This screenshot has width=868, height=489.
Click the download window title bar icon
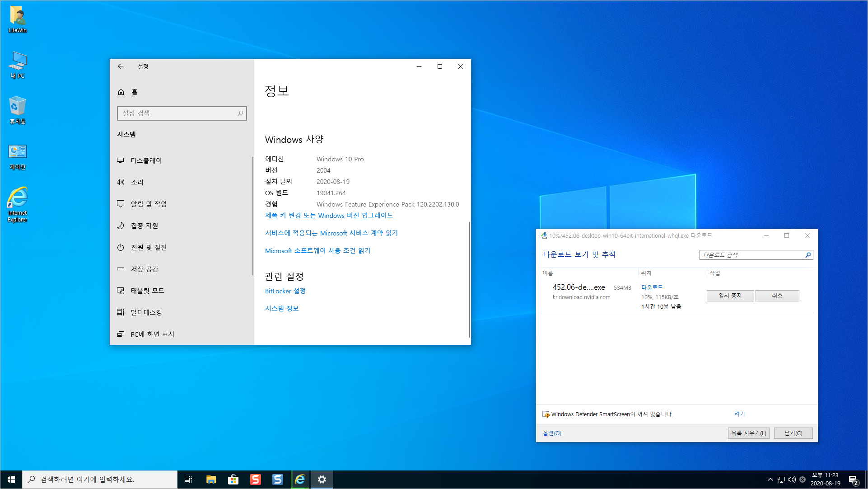(543, 235)
